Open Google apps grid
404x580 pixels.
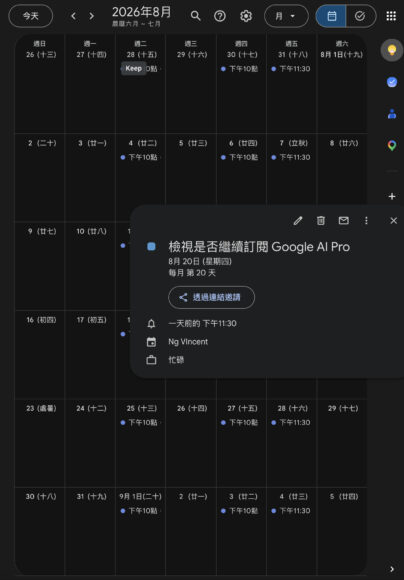[x=391, y=16]
